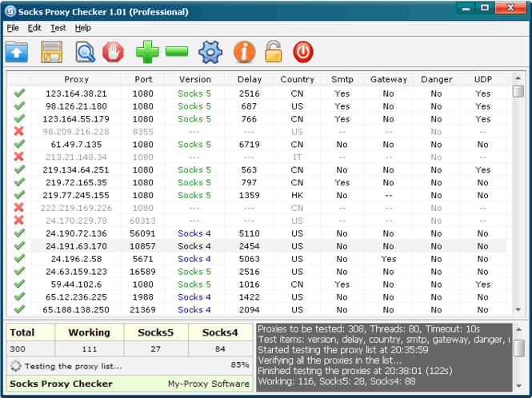
Task: Sort by Country column header
Action: click(x=298, y=79)
